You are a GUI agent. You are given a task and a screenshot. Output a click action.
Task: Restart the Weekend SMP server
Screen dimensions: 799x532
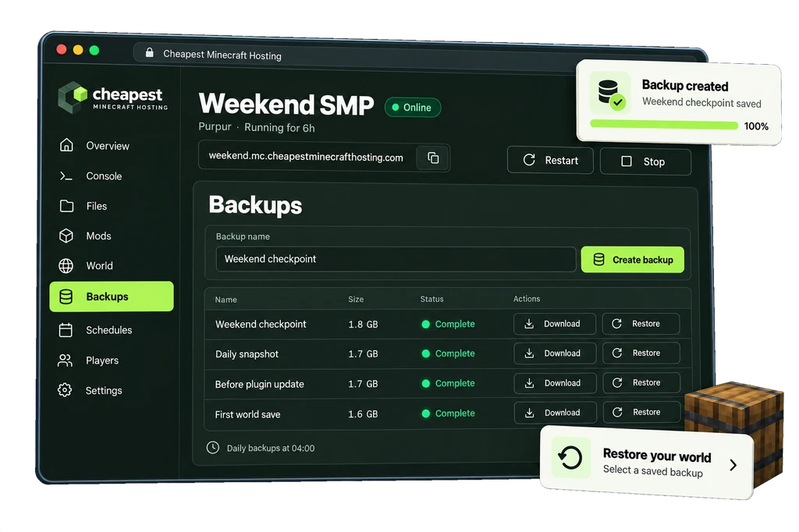coord(550,161)
